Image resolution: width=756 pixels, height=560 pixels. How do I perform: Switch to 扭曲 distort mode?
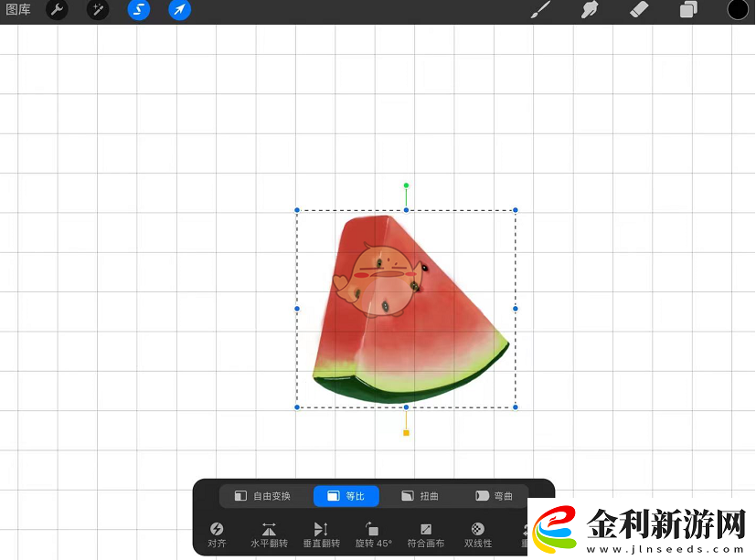click(x=421, y=495)
